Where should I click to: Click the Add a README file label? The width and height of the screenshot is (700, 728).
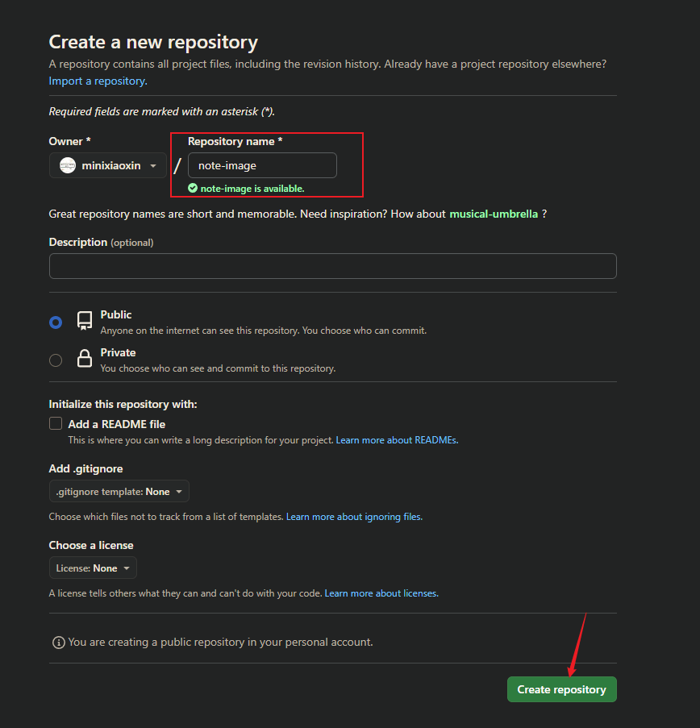click(x=117, y=424)
